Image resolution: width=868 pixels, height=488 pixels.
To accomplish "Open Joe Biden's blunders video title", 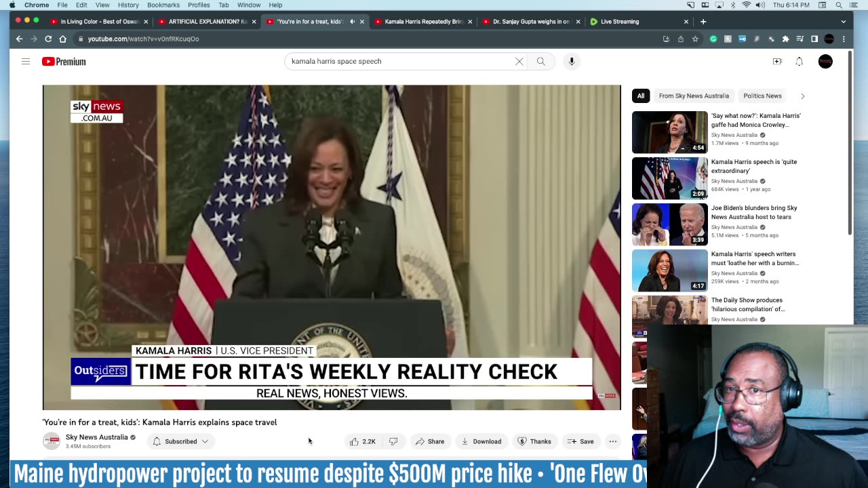I will point(754,212).
